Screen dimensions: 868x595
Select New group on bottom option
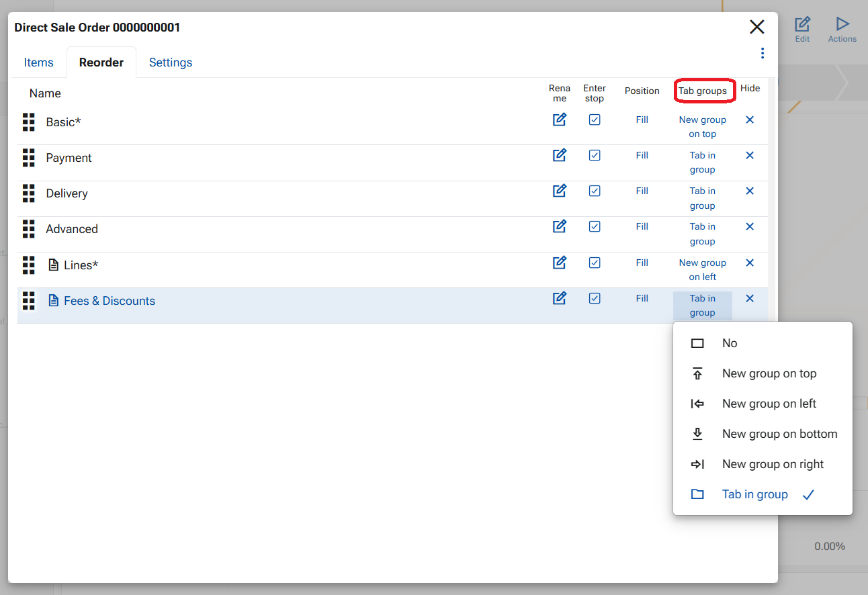tap(779, 434)
